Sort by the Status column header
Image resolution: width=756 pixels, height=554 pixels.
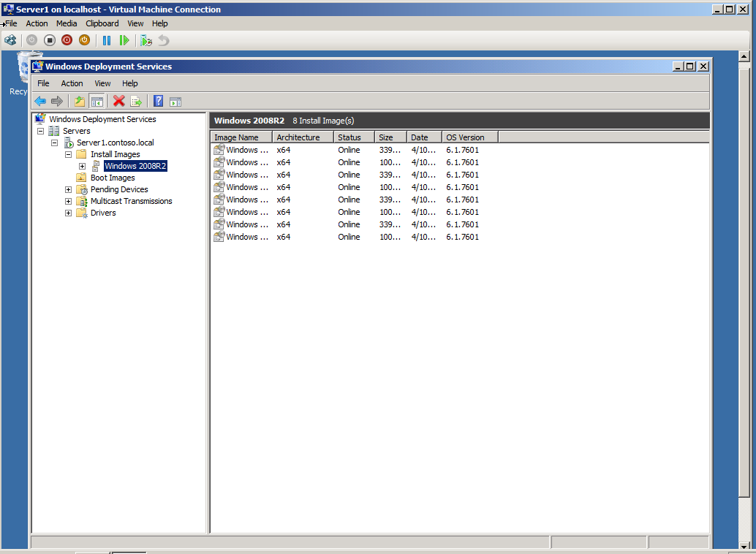pyautogui.click(x=355, y=137)
